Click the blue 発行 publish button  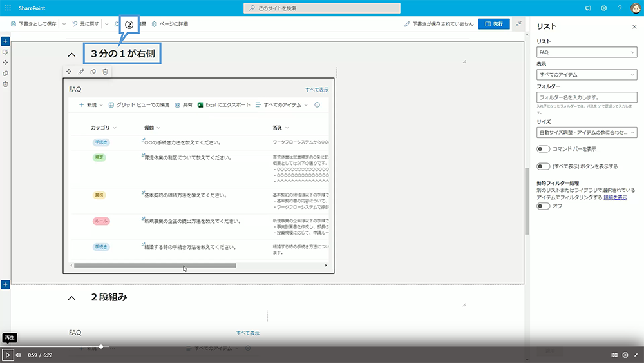494,24
